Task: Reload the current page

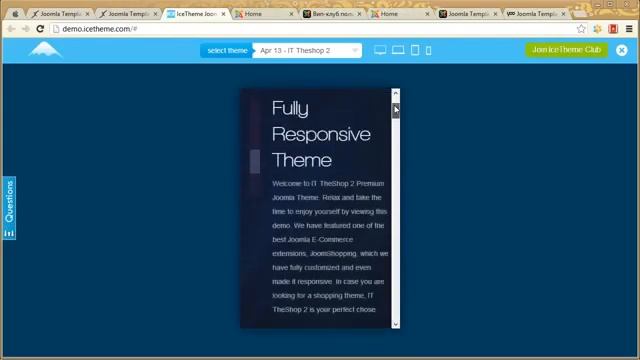Action: (40, 29)
